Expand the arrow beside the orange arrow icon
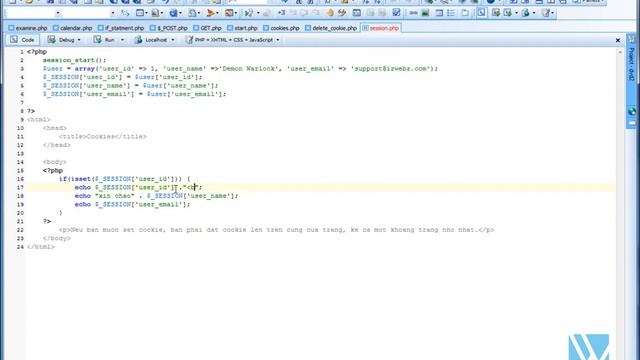This screenshot has height=360, width=640. (x=218, y=13)
